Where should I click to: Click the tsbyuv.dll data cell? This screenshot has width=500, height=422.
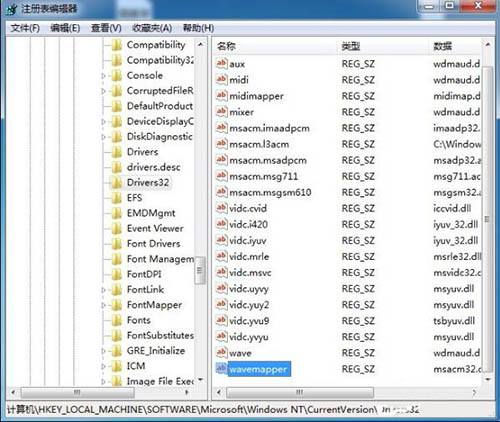[454, 321]
